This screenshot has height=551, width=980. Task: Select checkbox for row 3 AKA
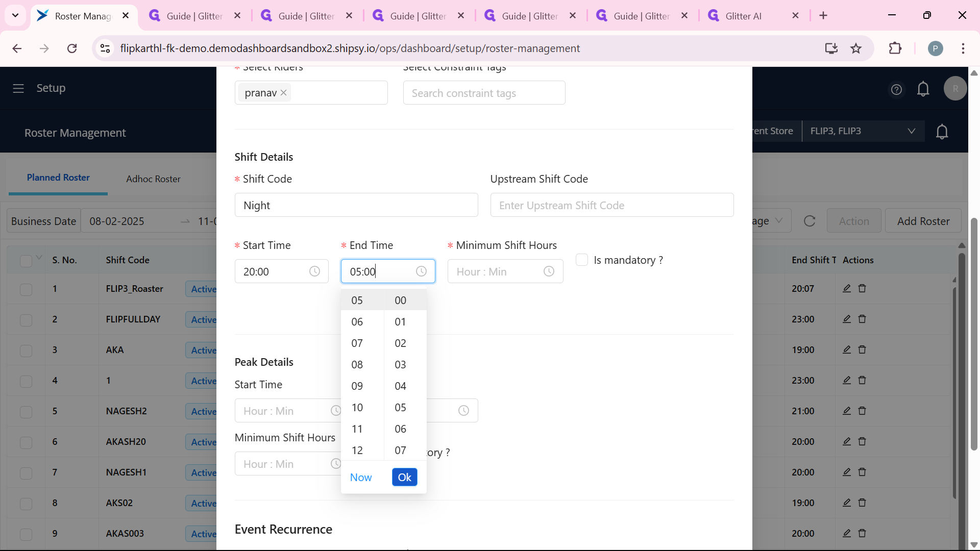pyautogui.click(x=26, y=350)
